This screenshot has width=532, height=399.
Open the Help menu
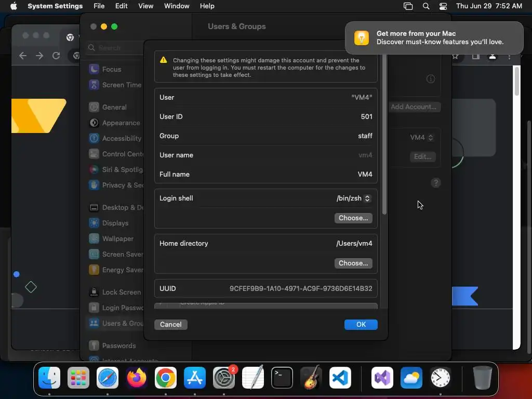[207, 6]
